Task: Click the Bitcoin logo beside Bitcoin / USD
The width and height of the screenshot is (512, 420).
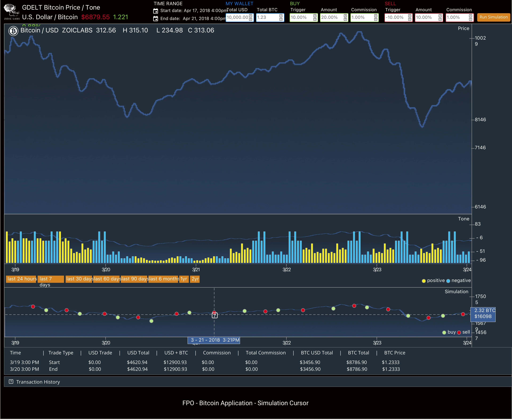Action: (x=13, y=31)
